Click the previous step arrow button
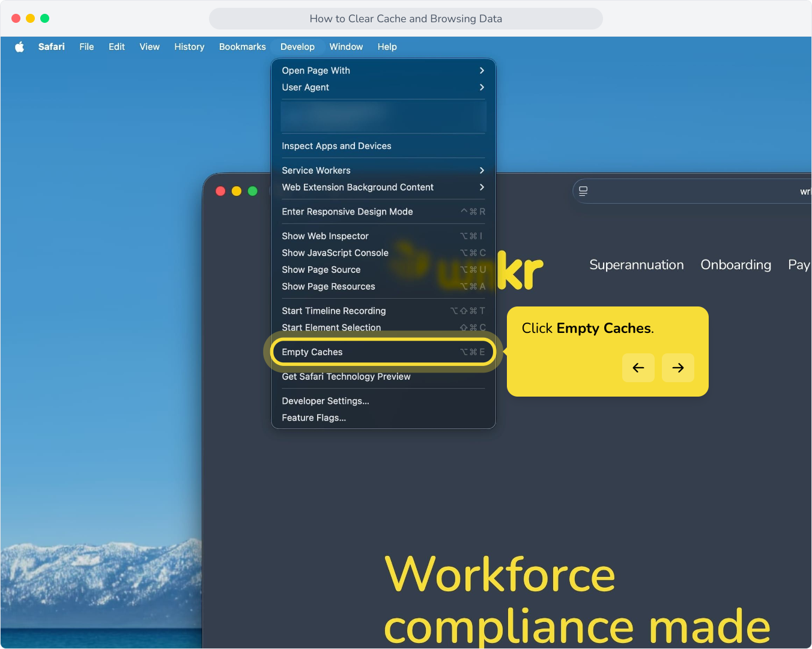Screen dimensions: 812x649 click(x=638, y=368)
